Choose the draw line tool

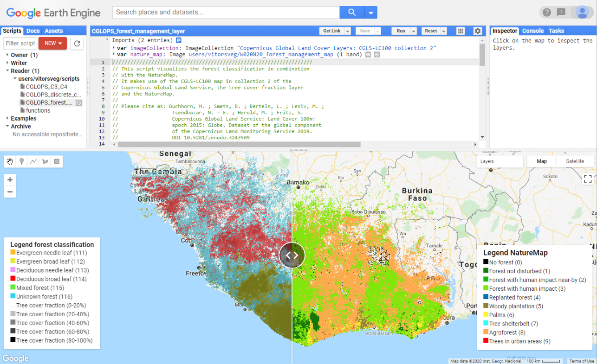tap(33, 161)
